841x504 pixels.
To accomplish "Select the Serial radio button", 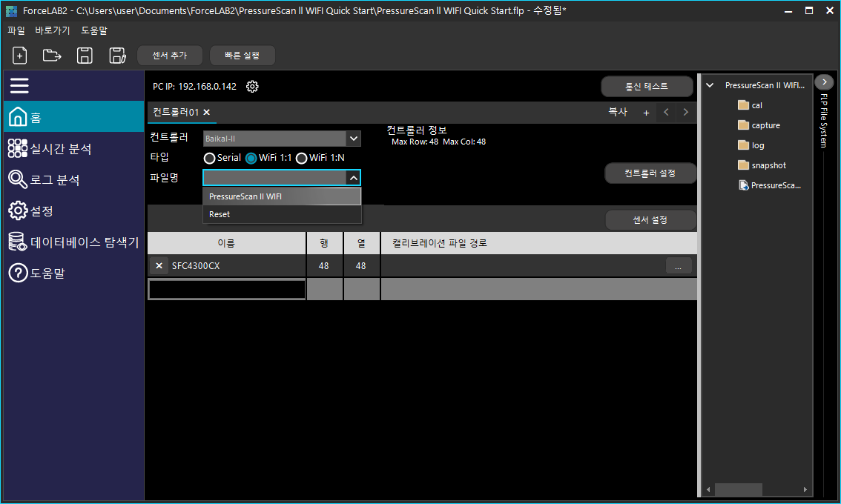I will tap(209, 158).
